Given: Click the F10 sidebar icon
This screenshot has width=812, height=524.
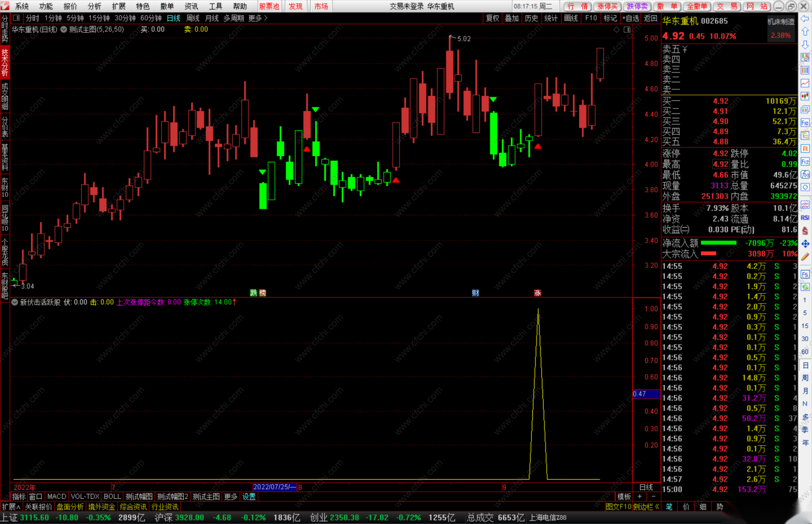Looking at the screenshot, I should (805, 123).
